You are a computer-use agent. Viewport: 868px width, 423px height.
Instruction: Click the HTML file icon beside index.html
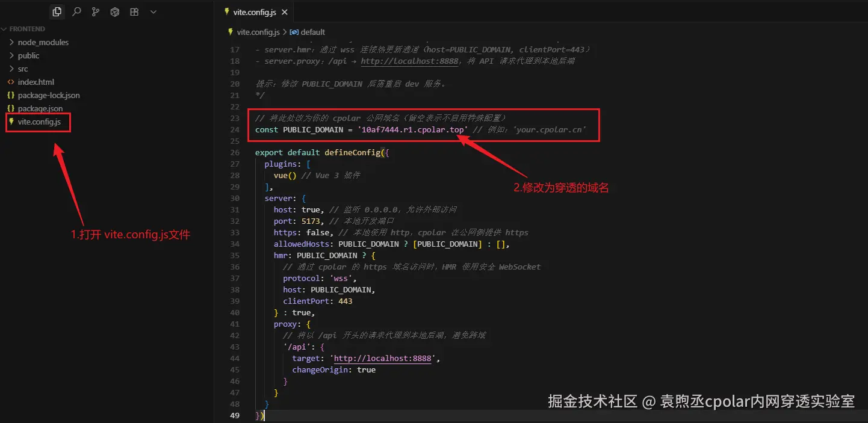pos(11,82)
